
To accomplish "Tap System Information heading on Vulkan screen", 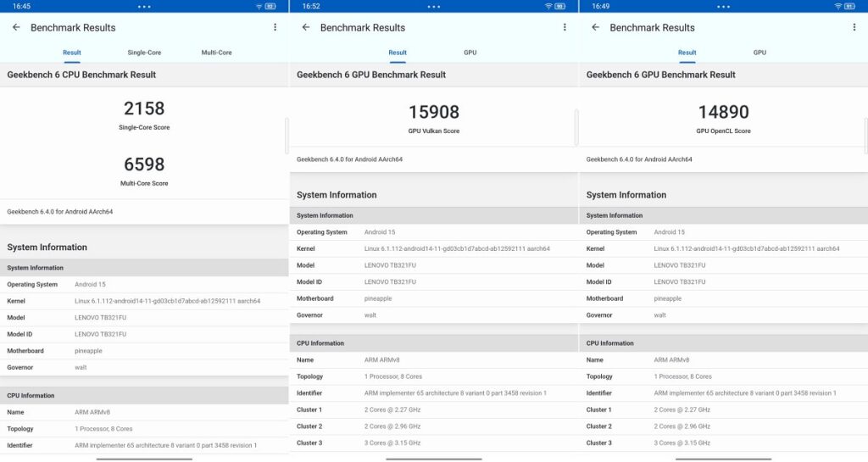I will pos(337,195).
